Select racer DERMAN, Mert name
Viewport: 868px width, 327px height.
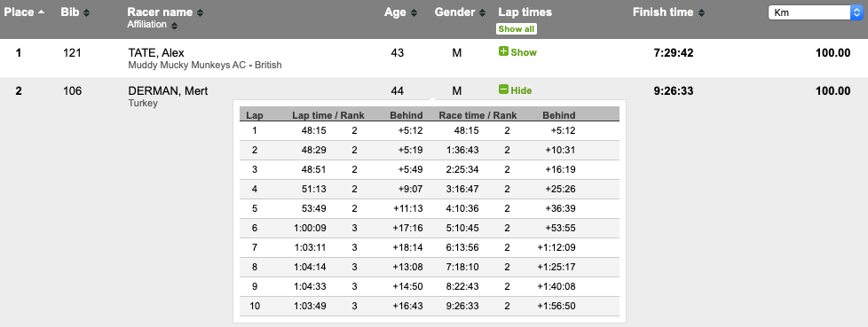169,91
